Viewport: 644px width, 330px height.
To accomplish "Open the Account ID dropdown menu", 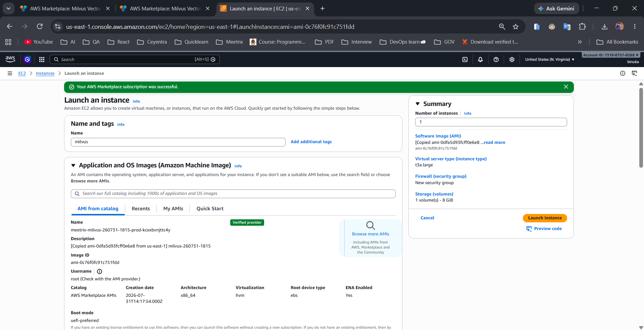I will click(611, 55).
